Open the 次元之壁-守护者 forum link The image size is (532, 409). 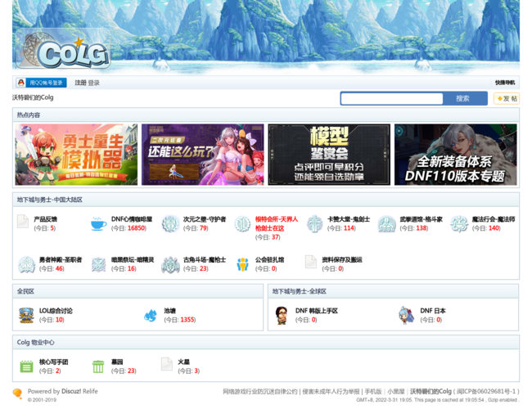(205, 219)
